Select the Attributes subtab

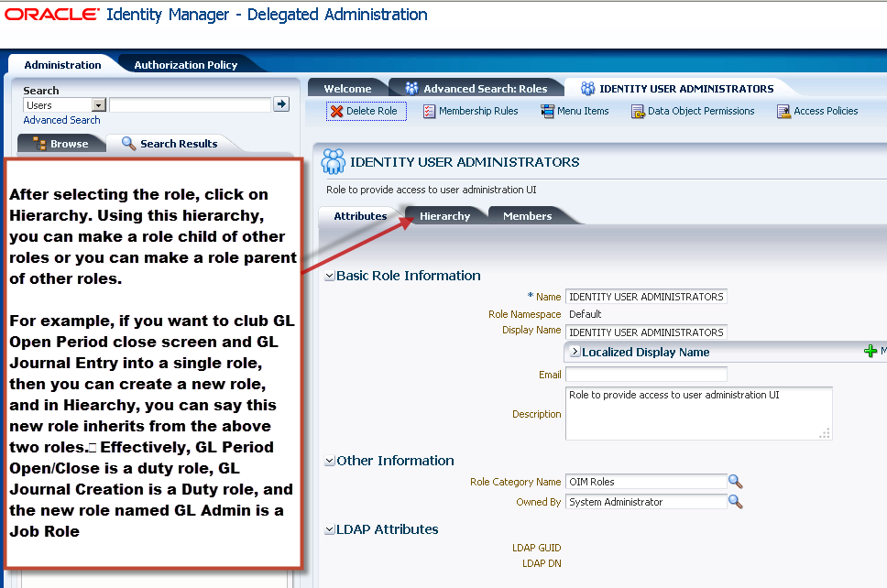click(360, 216)
